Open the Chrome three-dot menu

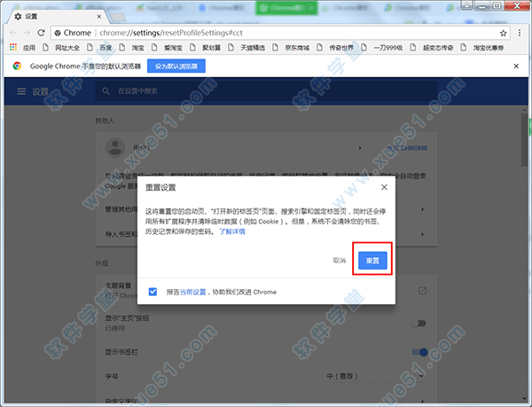[x=520, y=33]
